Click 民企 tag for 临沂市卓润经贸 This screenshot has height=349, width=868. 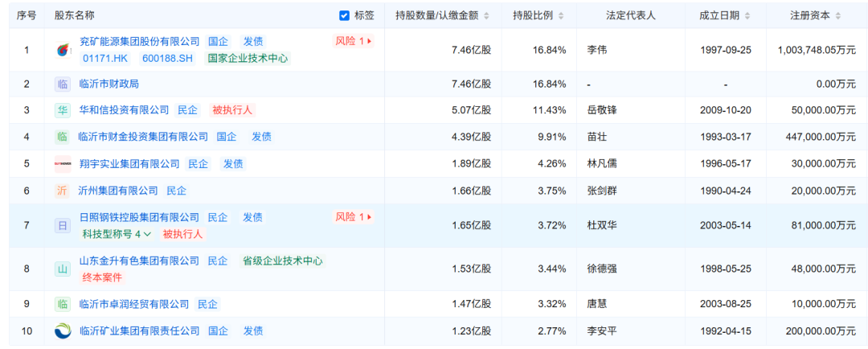[208, 304]
